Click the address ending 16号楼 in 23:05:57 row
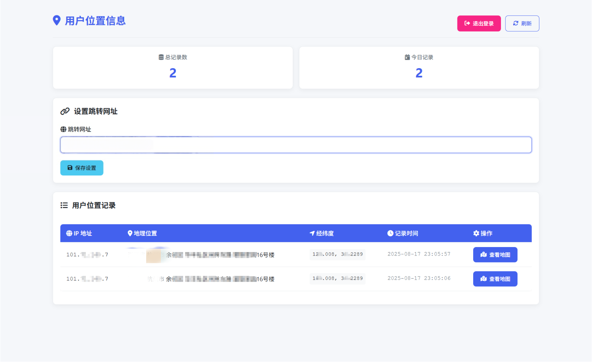Viewport: 594px width, 364px height. (201, 255)
